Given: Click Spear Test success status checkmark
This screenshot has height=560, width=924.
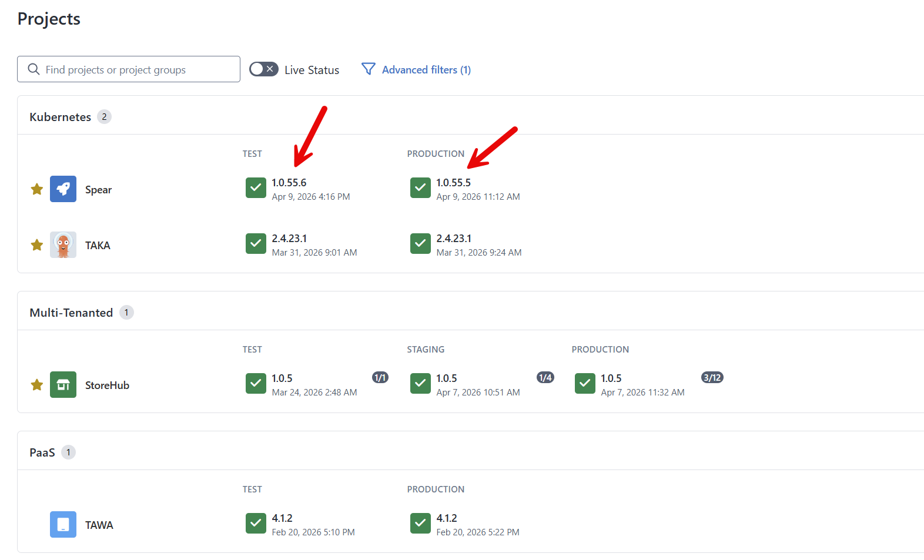Looking at the screenshot, I should tap(256, 188).
